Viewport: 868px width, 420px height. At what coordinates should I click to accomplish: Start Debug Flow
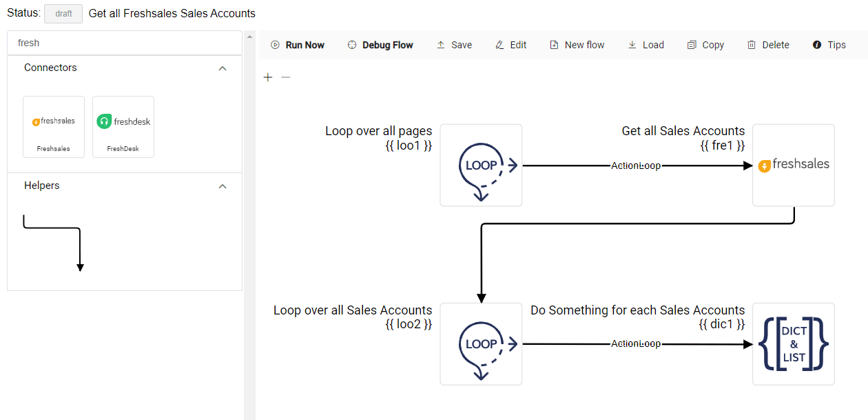coord(380,45)
